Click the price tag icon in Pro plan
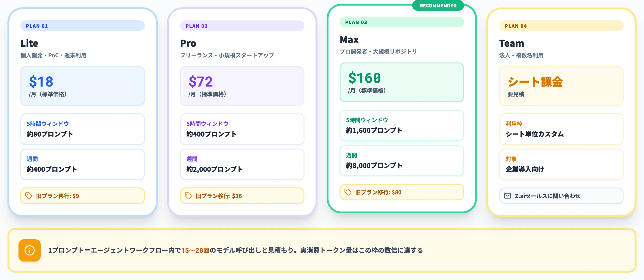 click(x=188, y=196)
